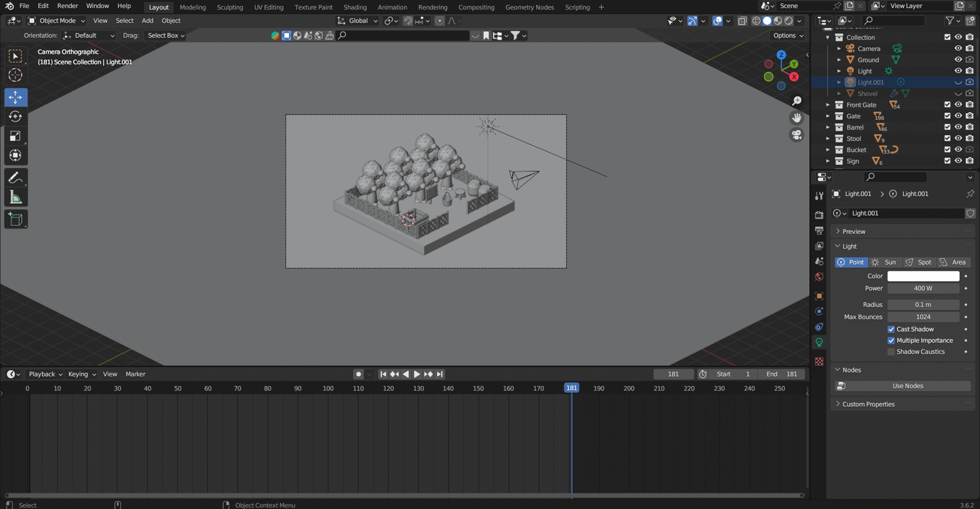Open the Options dropdown in viewport
This screenshot has width=980, height=509.
(x=788, y=35)
